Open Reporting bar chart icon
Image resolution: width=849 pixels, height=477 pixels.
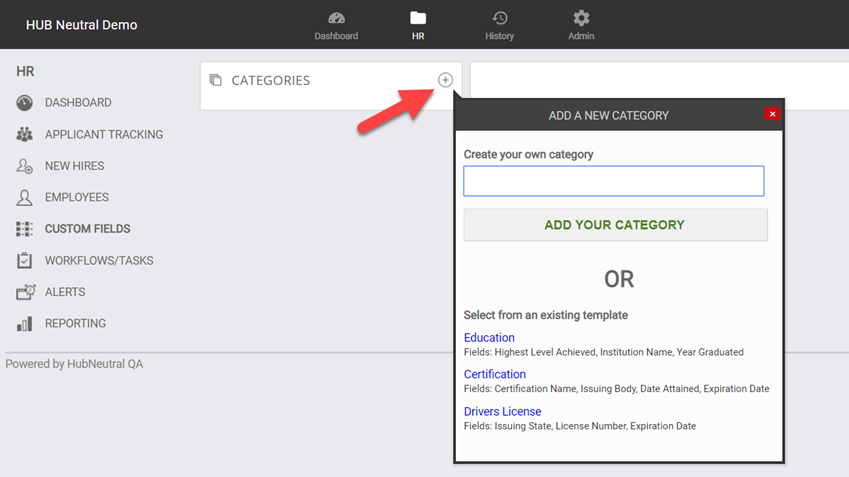point(25,324)
